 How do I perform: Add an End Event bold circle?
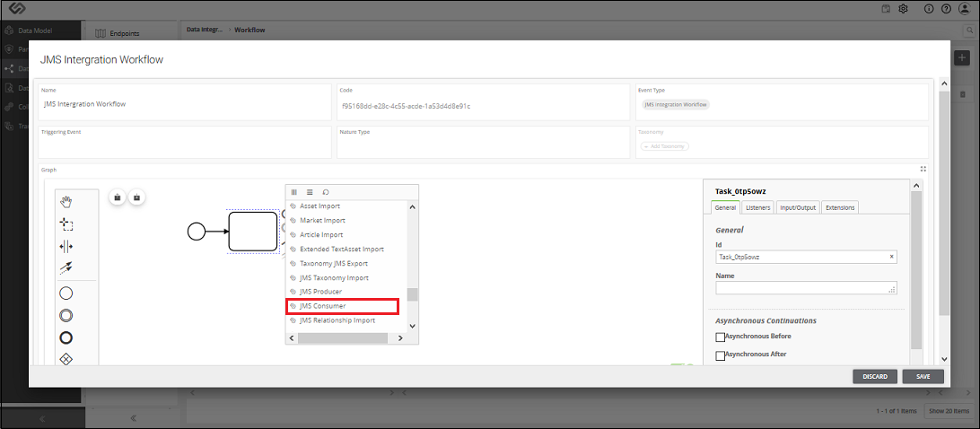[66, 337]
